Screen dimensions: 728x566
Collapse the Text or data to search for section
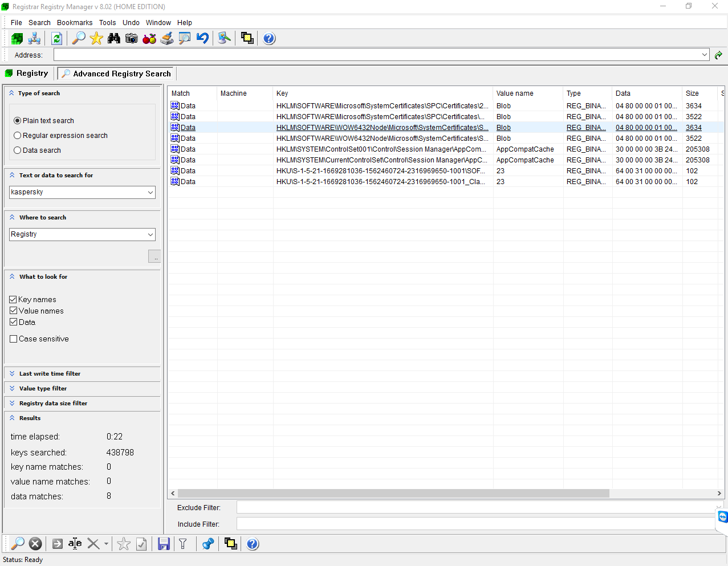(12, 175)
